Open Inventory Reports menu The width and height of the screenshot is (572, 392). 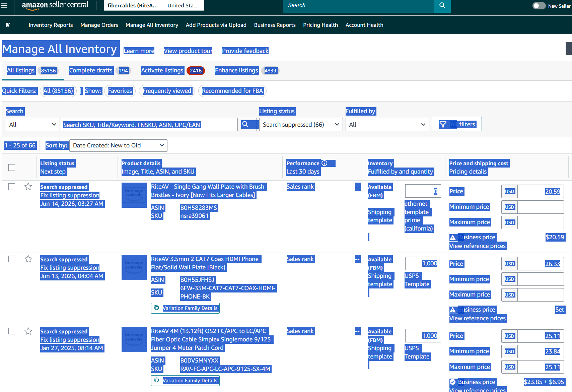(51, 25)
